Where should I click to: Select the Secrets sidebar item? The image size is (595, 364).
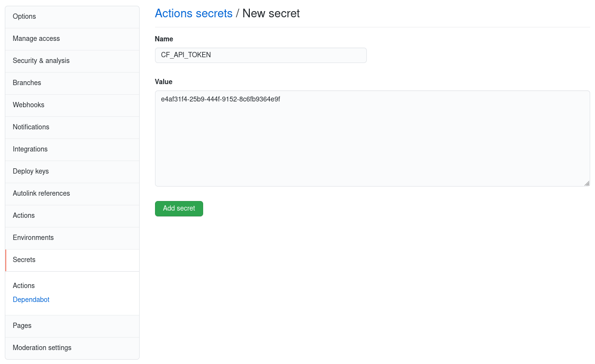pos(24,260)
